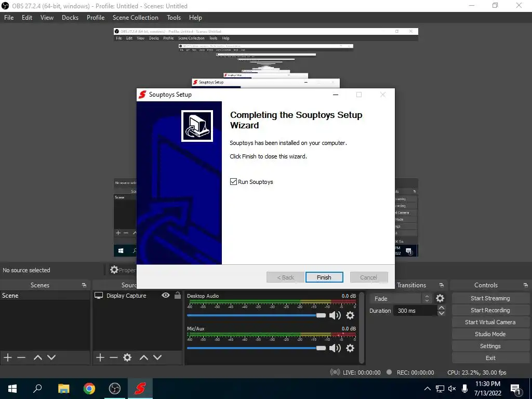Enable Studio Mode

click(x=490, y=334)
